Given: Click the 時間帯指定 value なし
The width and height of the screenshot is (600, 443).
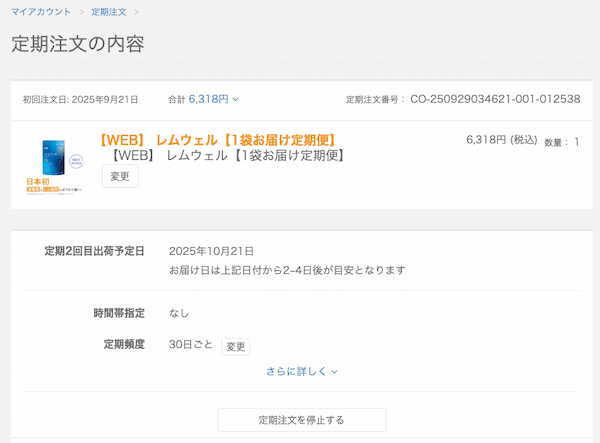Looking at the screenshot, I should [179, 313].
